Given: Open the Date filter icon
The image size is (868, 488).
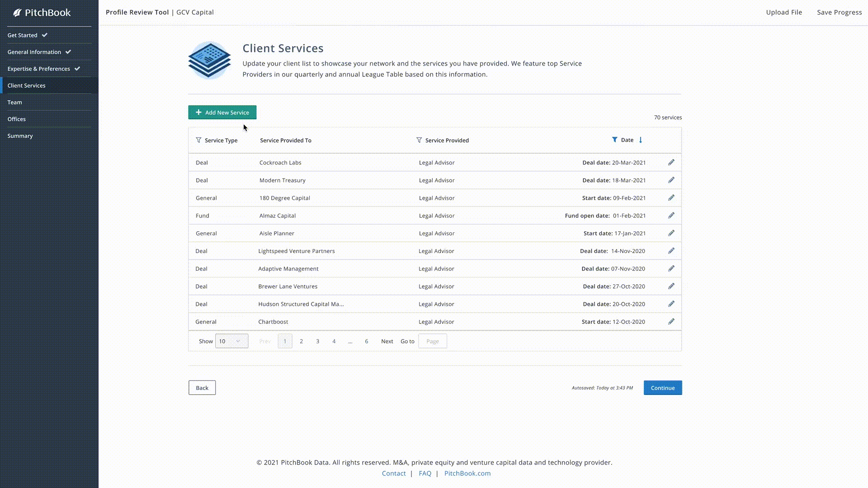Looking at the screenshot, I should click(614, 140).
